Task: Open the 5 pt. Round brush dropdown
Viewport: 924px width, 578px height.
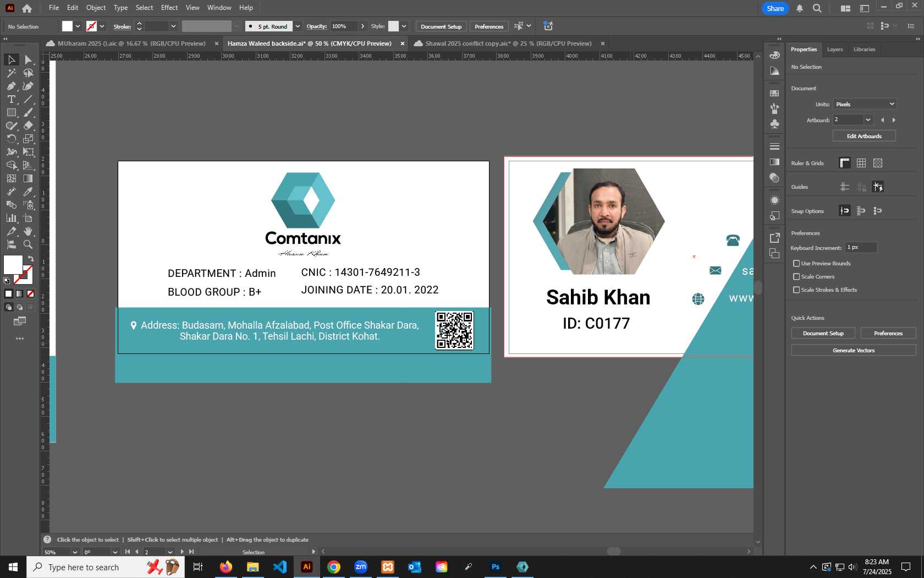Action: pyautogui.click(x=298, y=26)
